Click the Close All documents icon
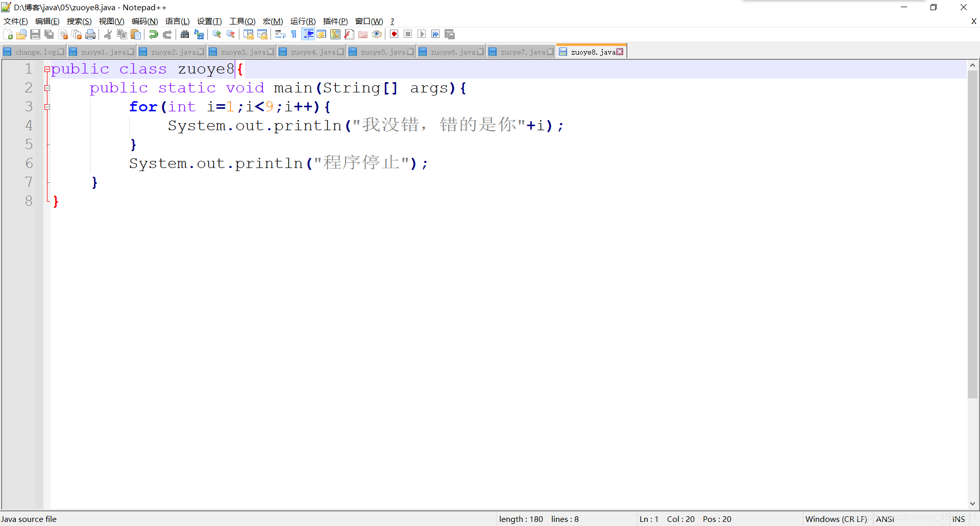This screenshot has width=980, height=526. pos(77,34)
